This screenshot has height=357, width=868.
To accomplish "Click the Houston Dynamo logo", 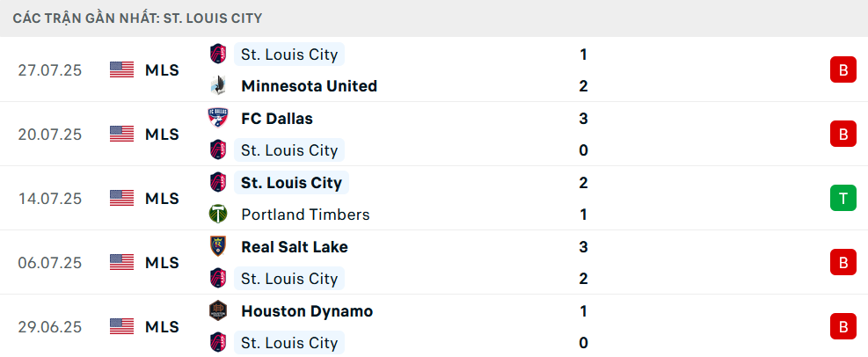I will tap(217, 310).
